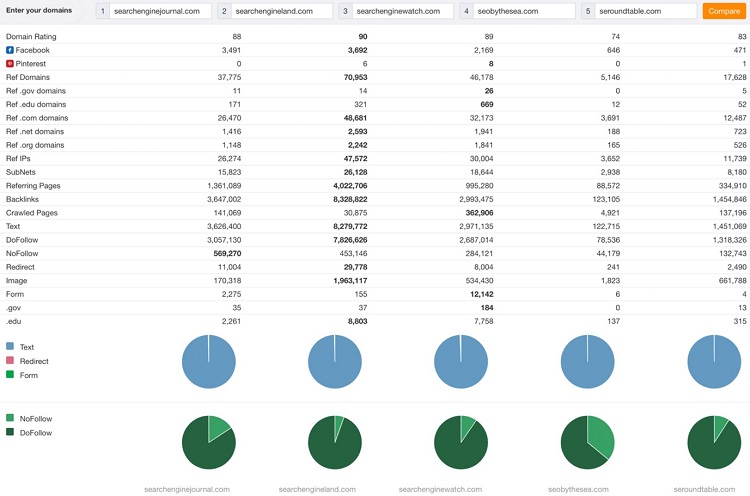Click searchenginewatch.com blue link type pie chart
The height and width of the screenshot is (496, 750).
(x=461, y=362)
